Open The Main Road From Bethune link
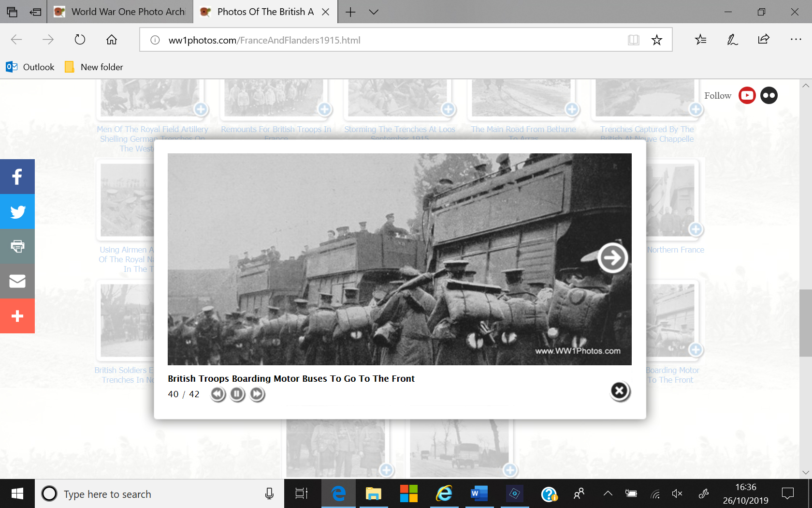The image size is (812, 508). pyautogui.click(x=523, y=133)
